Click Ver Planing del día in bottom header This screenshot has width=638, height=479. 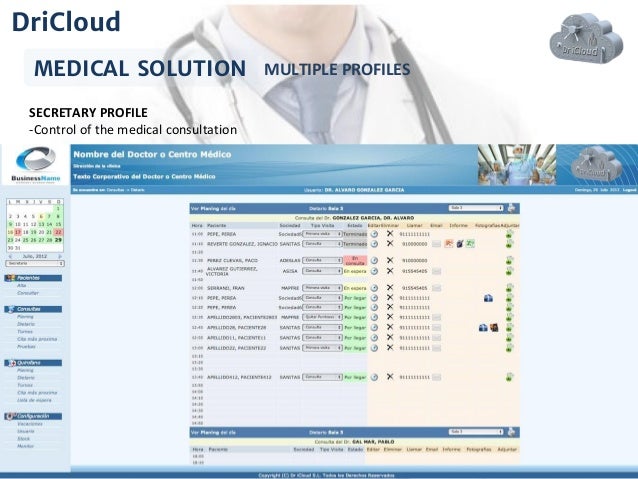tap(213, 432)
